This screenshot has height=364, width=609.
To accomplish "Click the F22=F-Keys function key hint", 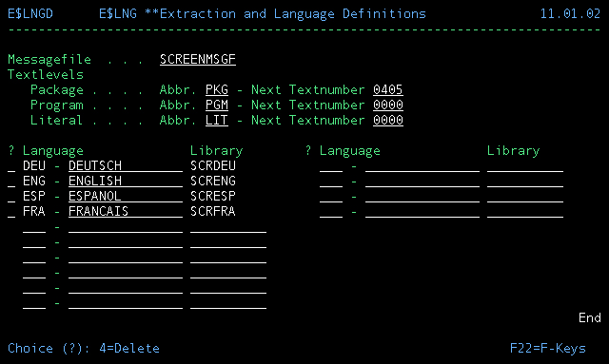I will click(x=548, y=348).
